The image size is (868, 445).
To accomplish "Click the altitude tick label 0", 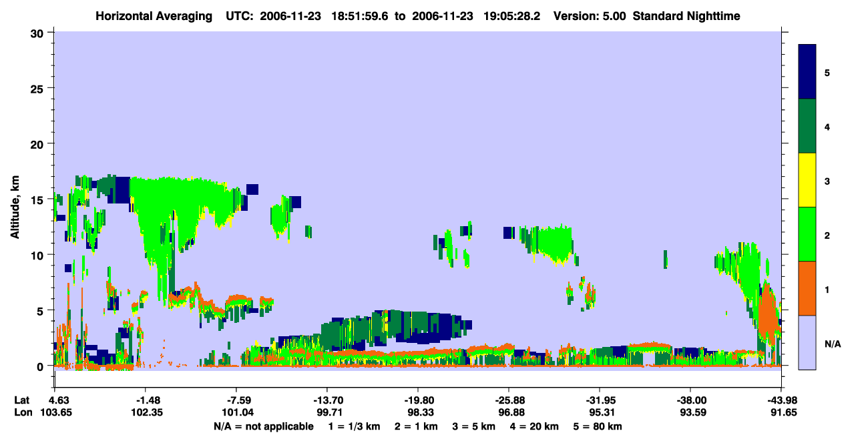I will point(41,366).
